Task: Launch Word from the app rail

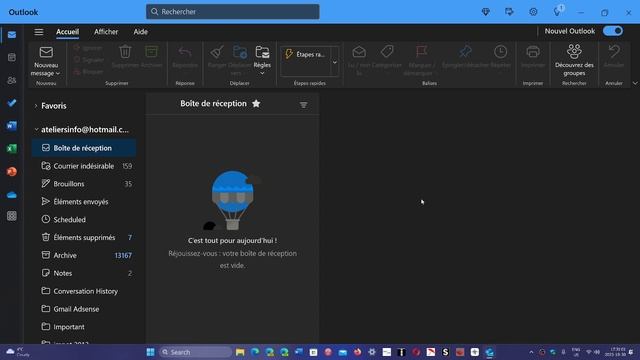Action: click(12, 126)
